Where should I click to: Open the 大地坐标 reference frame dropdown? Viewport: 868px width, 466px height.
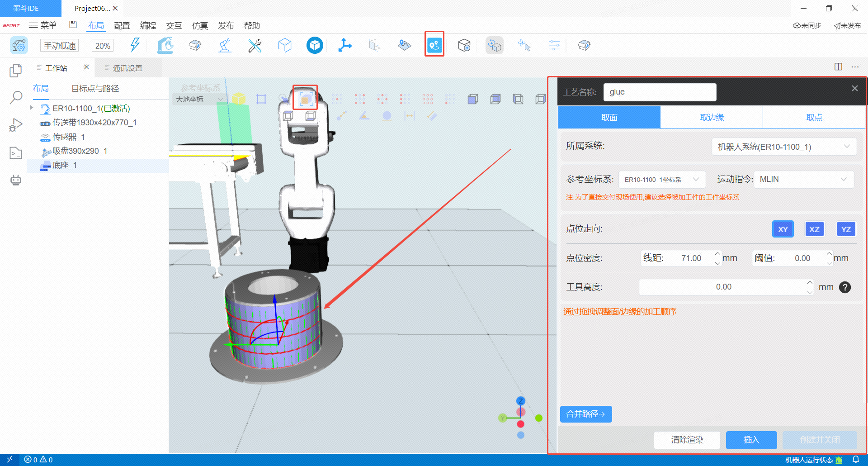(200, 99)
